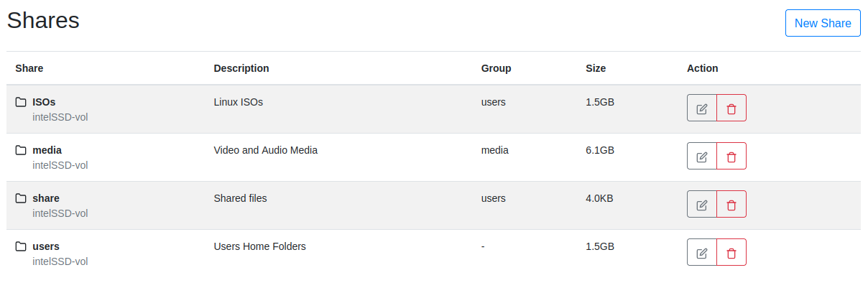Screen dimensions: 868x288
Task: Click the edit icon for ISOs share
Action: [702, 108]
